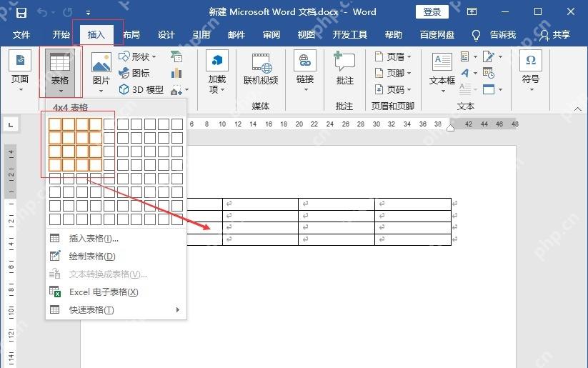Click the SmartArt icon
This screenshot has height=368, width=588.
pyautogui.click(x=176, y=56)
